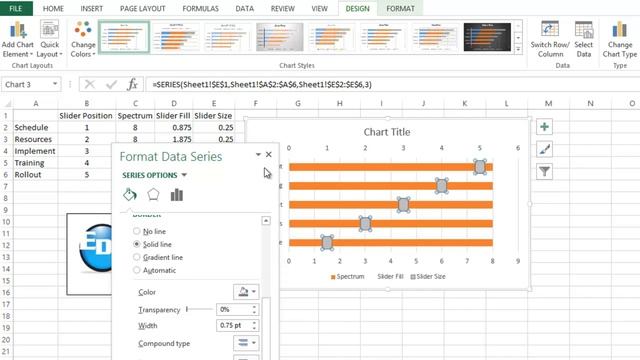The height and width of the screenshot is (360, 640).
Task: Open the Compound type dropdown
Action: (246, 343)
